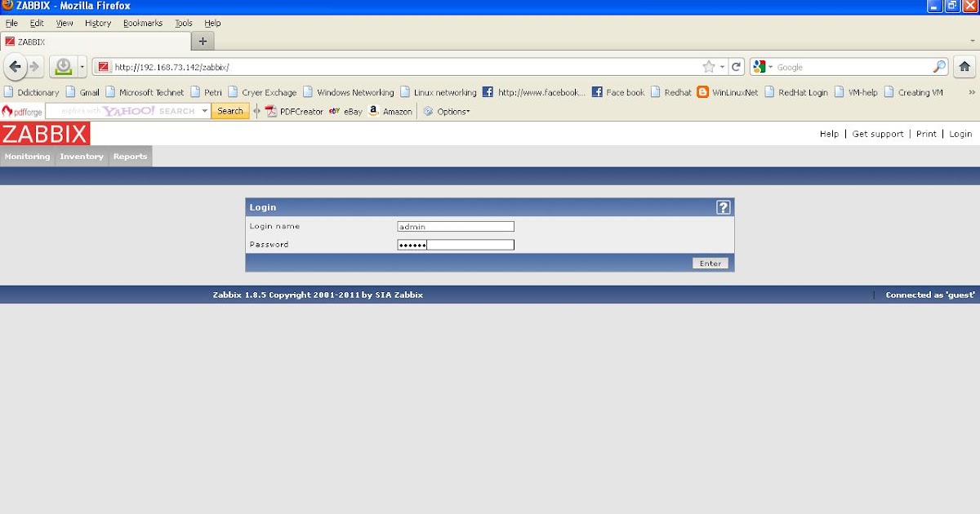Screen dimensions: 980x514
Task: Open the Get support link
Action: pyautogui.click(x=878, y=134)
